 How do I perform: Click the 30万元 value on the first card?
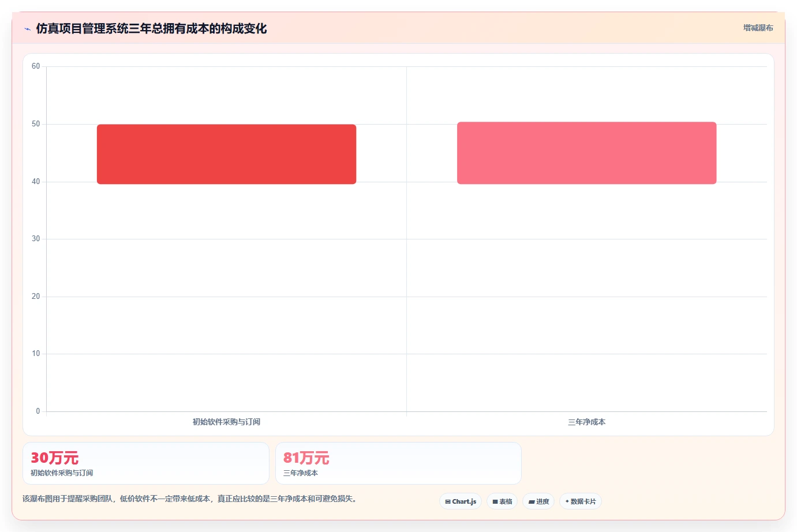point(54,458)
